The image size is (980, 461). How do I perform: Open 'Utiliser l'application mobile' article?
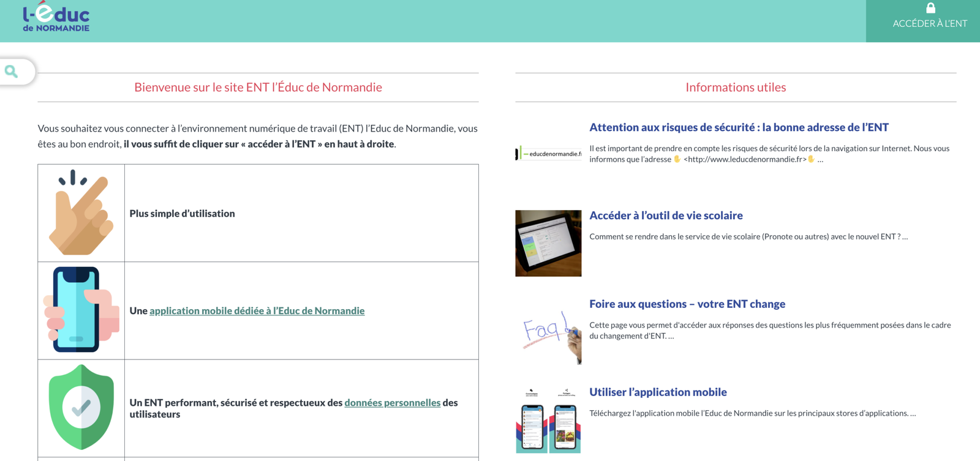coord(658,392)
